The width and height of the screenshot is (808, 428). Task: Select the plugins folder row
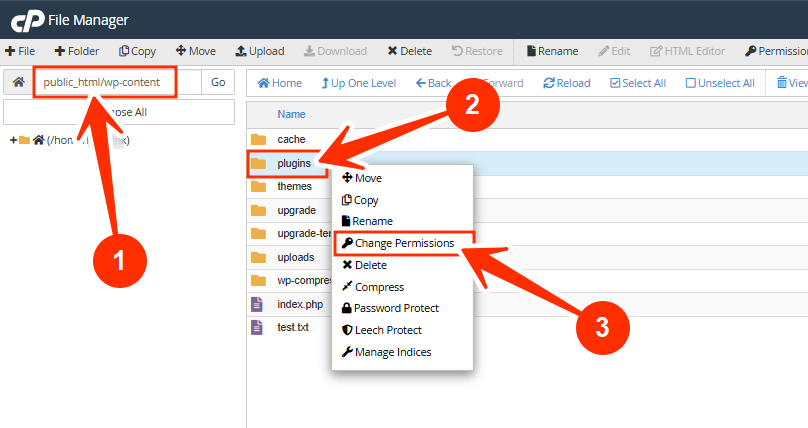[527, 163]
